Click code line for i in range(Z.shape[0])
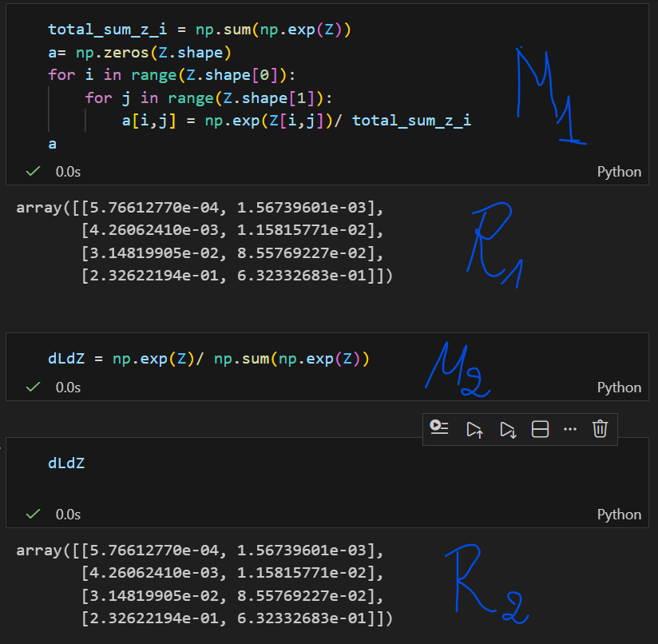This screenshot has width=658, height=644. click(x=172, y=76)
